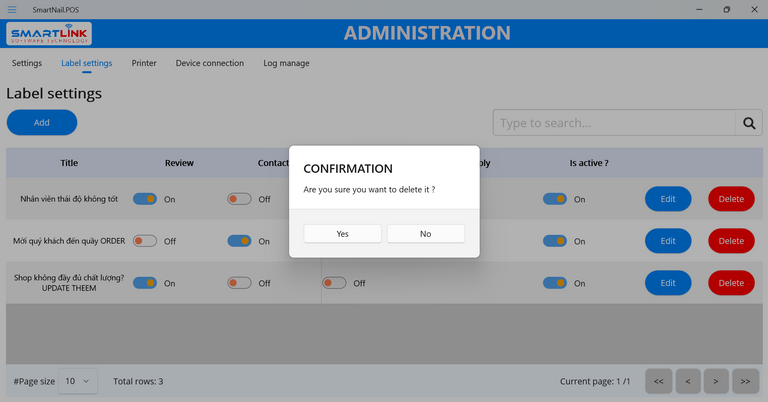Open the Device connection tab
Screen dimensions: 768x402
(210, 63)
